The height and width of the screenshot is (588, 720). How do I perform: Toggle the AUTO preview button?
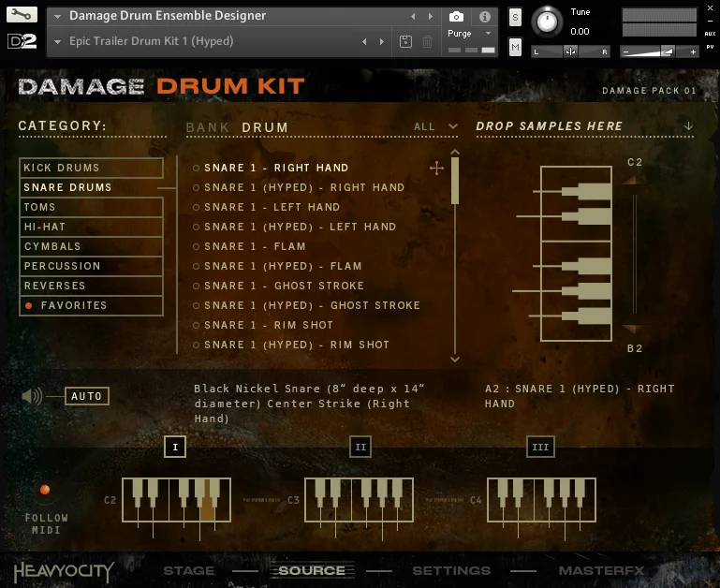point(87,396)
